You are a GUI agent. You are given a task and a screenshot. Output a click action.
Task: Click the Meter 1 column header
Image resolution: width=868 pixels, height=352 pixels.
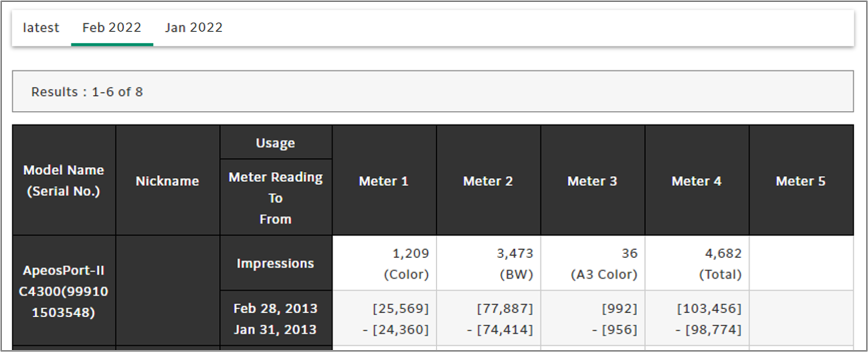point(384,181)
